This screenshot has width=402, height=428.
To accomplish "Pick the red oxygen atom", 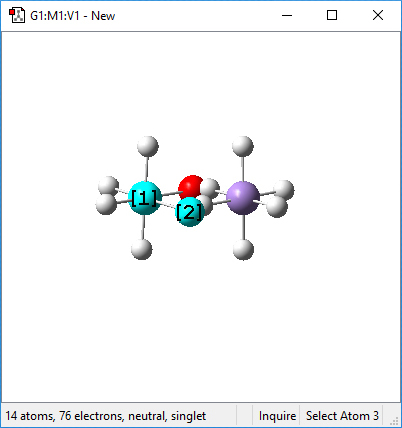I will pos(190,187).
